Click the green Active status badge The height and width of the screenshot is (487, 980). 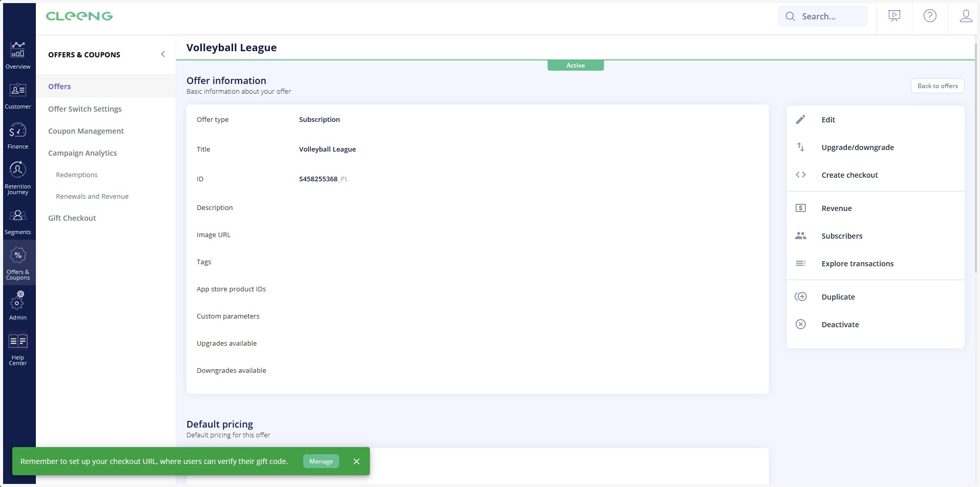(576, 66)
